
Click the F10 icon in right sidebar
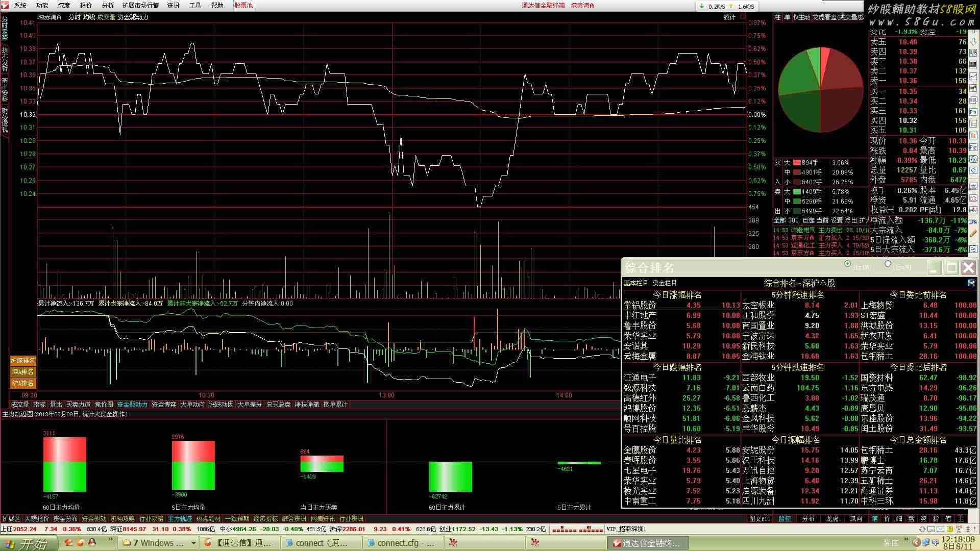(973, 112)
